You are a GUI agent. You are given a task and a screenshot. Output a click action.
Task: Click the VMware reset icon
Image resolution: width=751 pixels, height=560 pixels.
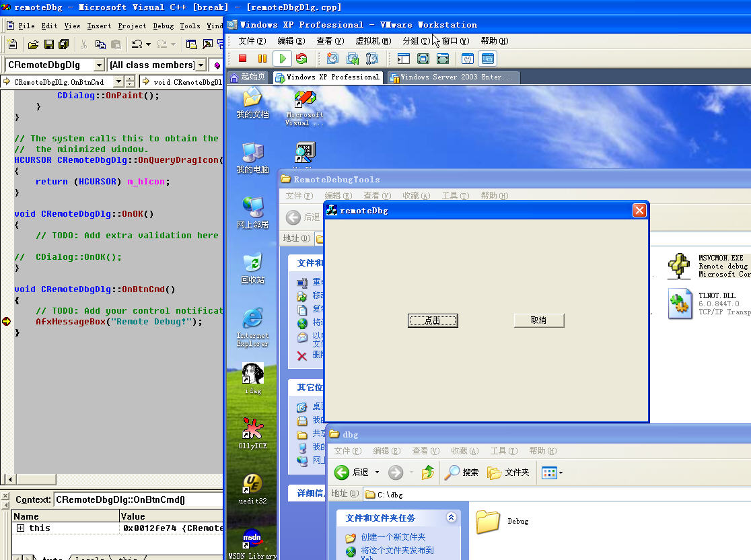(x=301, y=59)
